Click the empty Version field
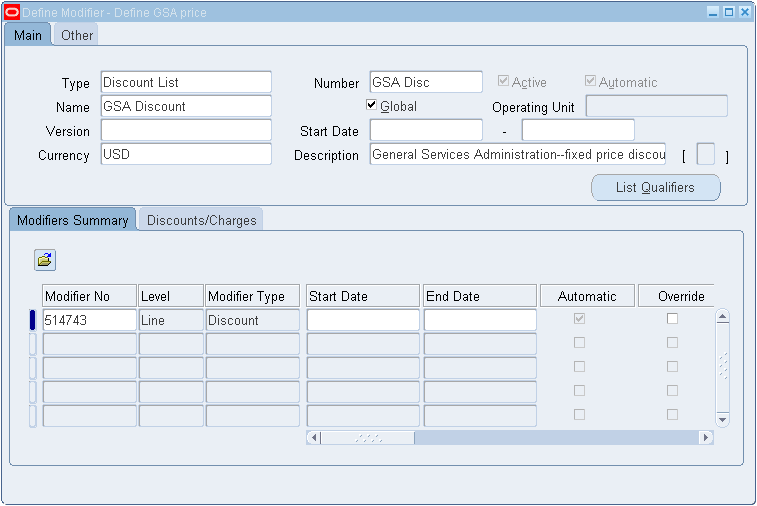The height and width of the screenshot is (506, 757). tap(186, 130)
